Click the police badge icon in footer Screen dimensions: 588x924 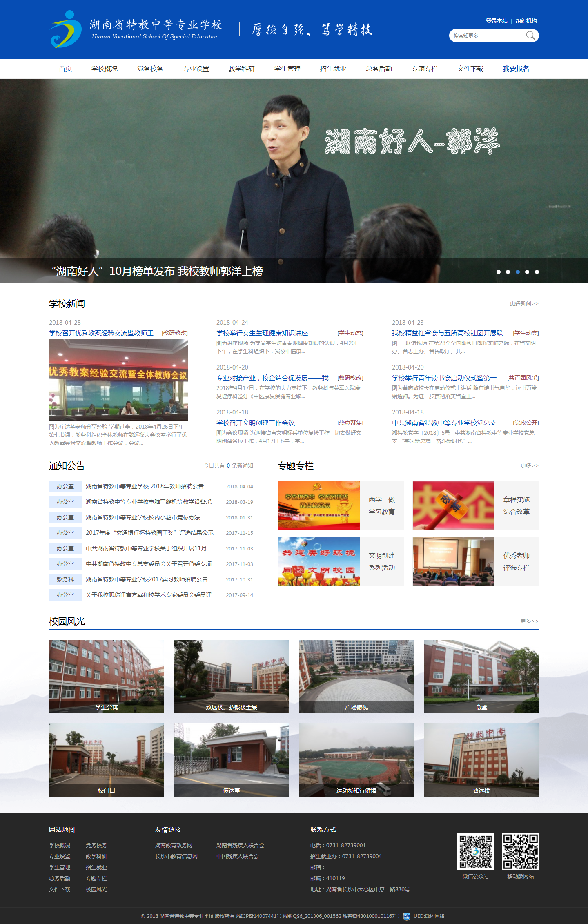coord(406,916)
